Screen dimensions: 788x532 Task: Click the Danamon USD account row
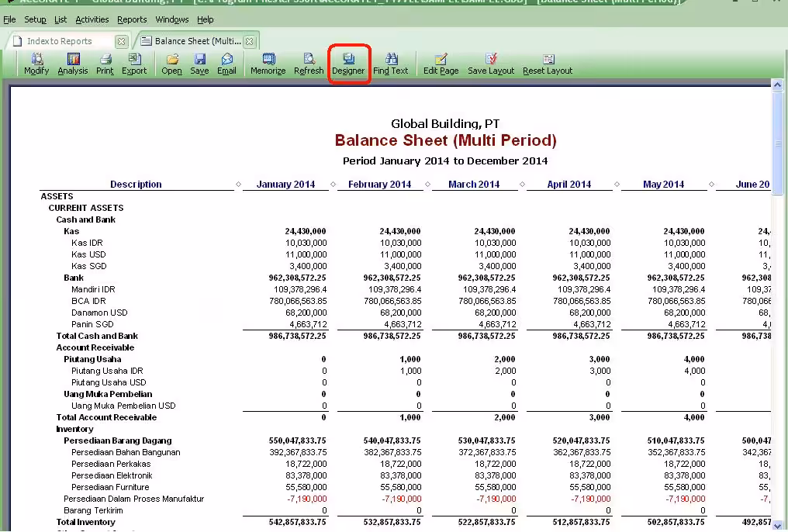click(x=99, y=313)
